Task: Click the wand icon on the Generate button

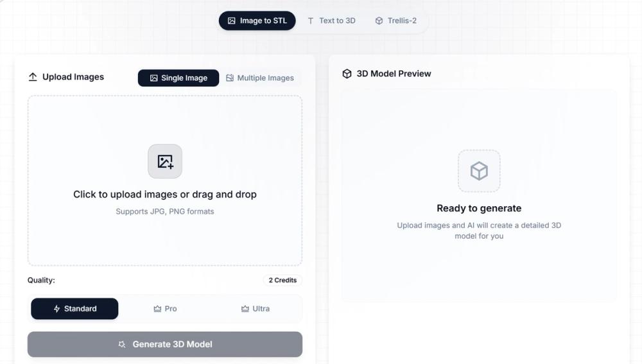Action: [x=121, y=344]
